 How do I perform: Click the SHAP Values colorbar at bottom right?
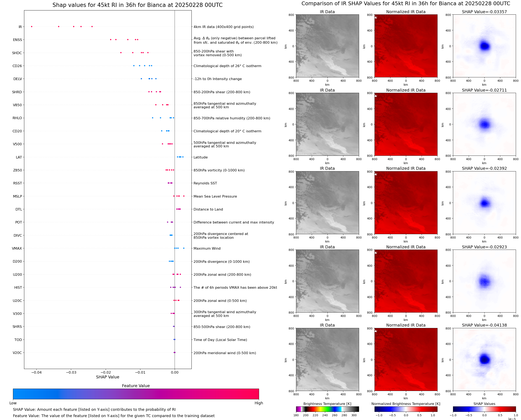coord(484,409)
